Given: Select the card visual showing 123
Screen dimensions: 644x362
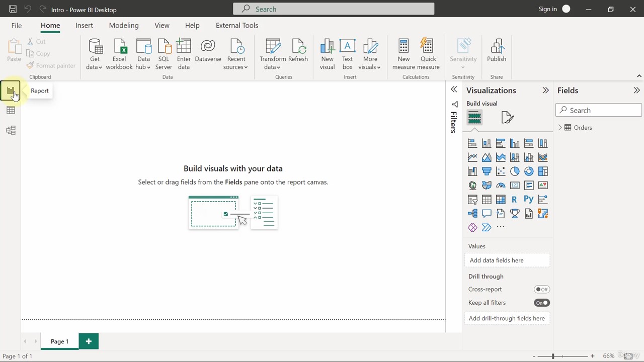Looking at the screenshot, I should coord(515,186).
